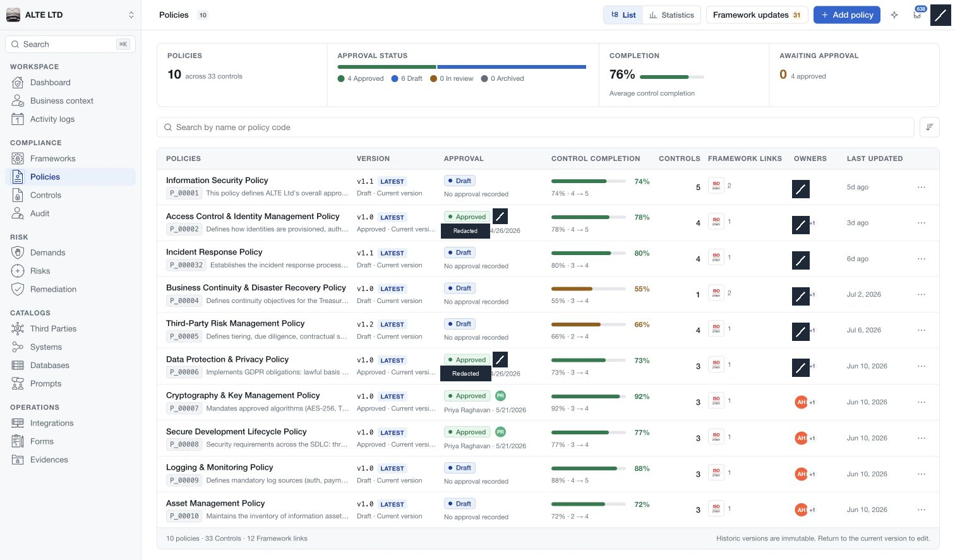The height and width of the screenshot is (560, 955).
Task: Click the AH owner avatar for Logging & Monitoring
Action: click(x=801, y=474)
